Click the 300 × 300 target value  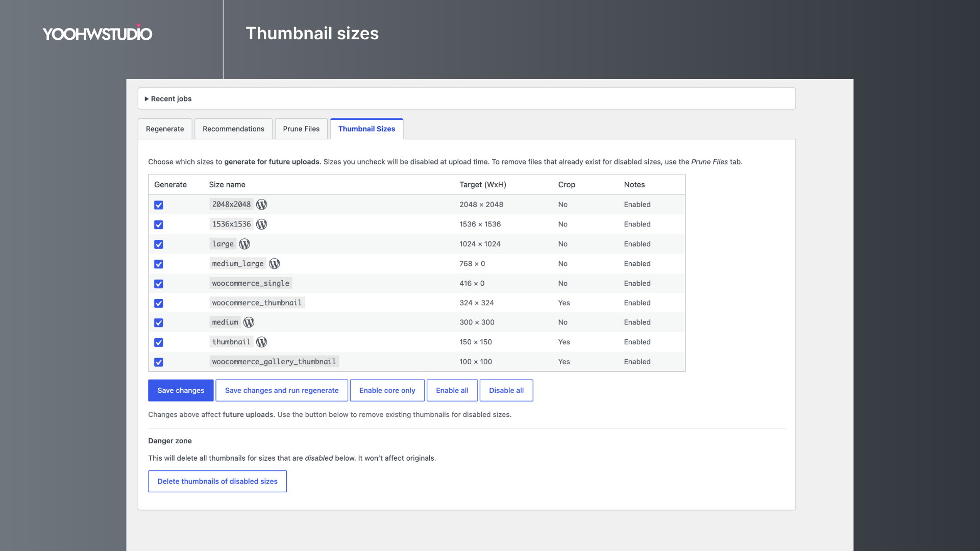click(477, 322)
